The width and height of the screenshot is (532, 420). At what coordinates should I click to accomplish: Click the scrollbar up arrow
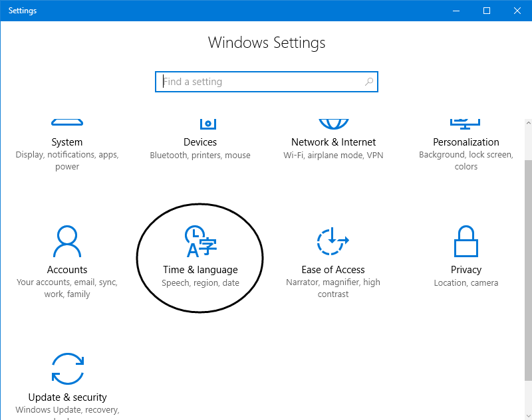tap(528, 123)
